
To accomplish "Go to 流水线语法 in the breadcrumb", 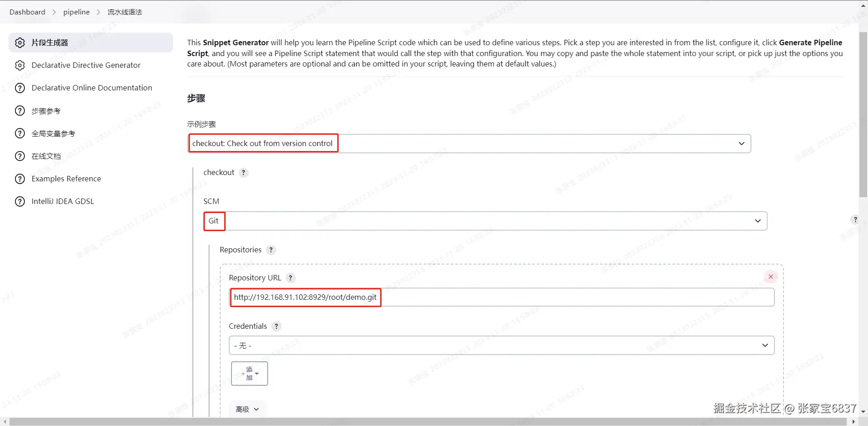I will 125,12.
